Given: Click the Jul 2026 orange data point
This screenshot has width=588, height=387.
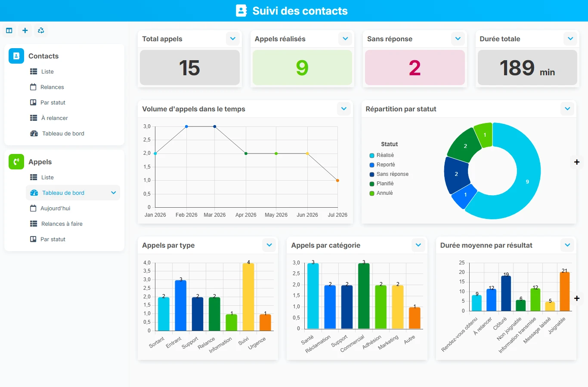Looking at the screenshot, I should (337, 181).
